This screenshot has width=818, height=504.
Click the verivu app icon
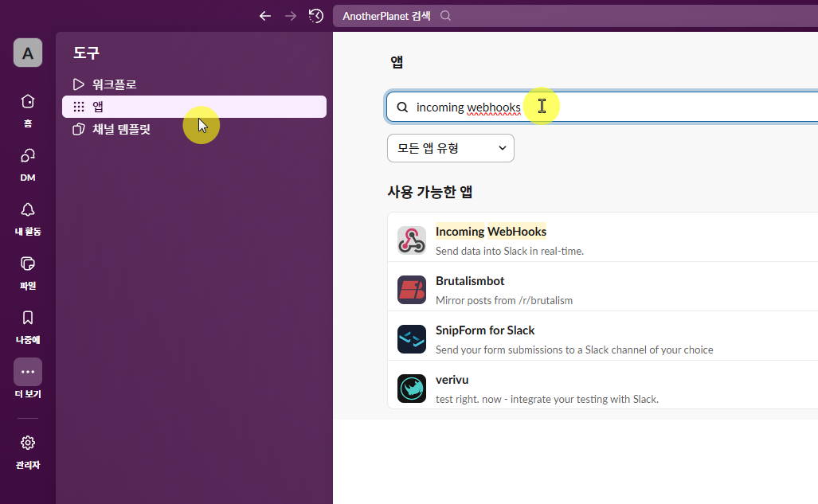click(x=412, y=389)
